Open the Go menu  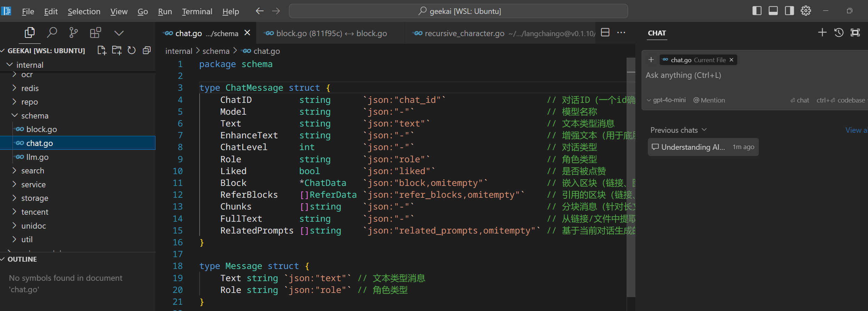click(143, 11)
